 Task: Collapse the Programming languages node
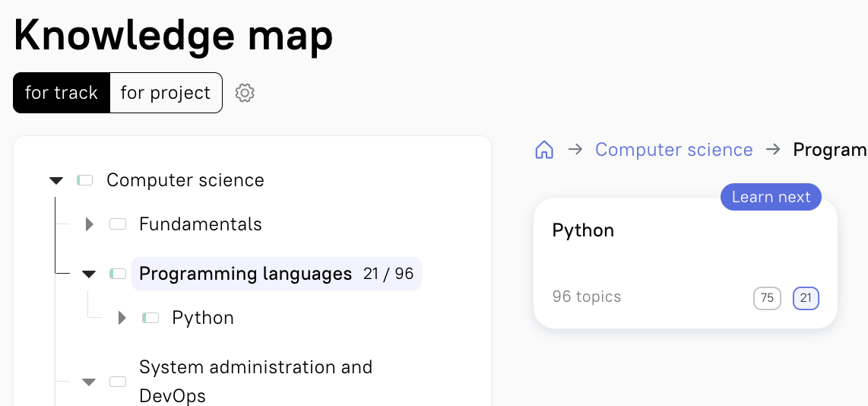[89, 274]
